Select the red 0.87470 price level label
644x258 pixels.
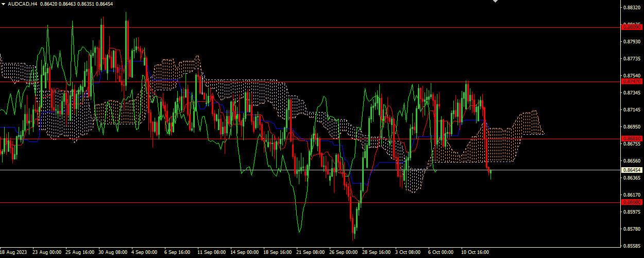tap(632, 82)
